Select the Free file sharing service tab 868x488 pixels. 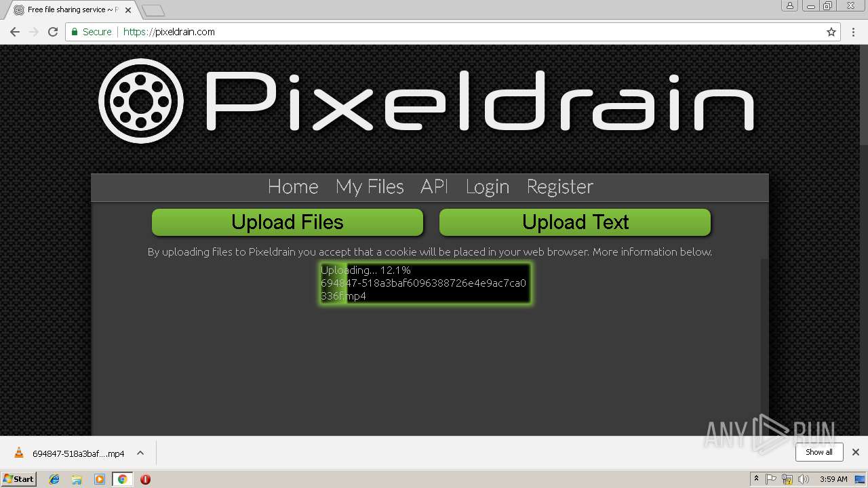(x=71, y=10)
